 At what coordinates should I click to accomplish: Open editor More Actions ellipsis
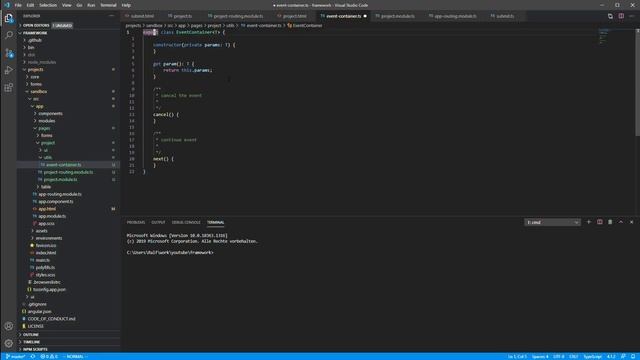point(631,16)
